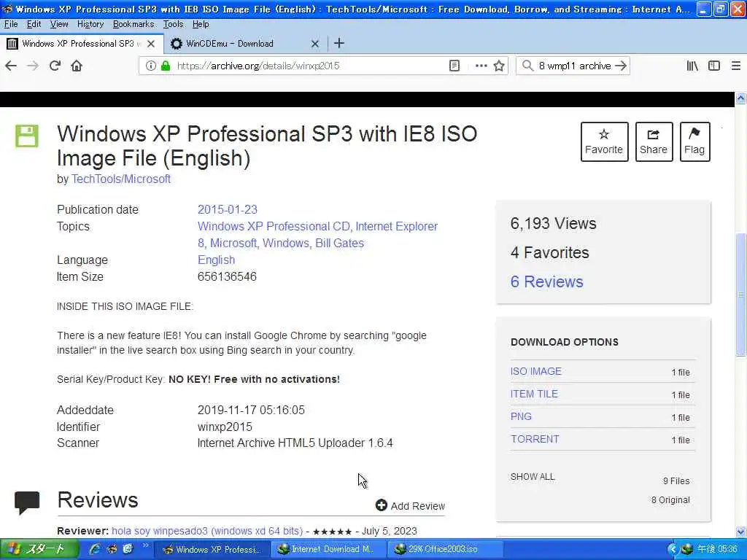Submit the search with the arrow

pyautogui.click(x=620, y=66)
